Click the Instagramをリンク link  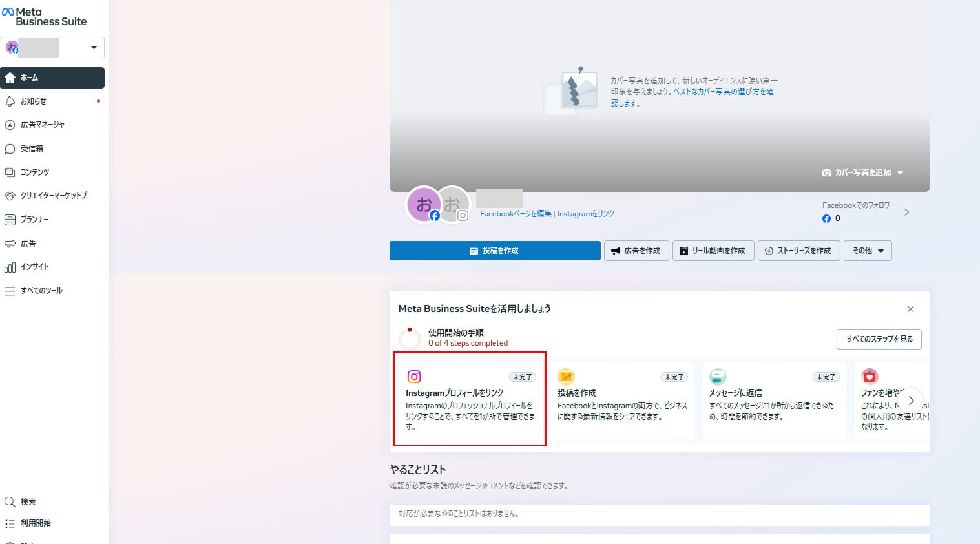tap(585, 214)
